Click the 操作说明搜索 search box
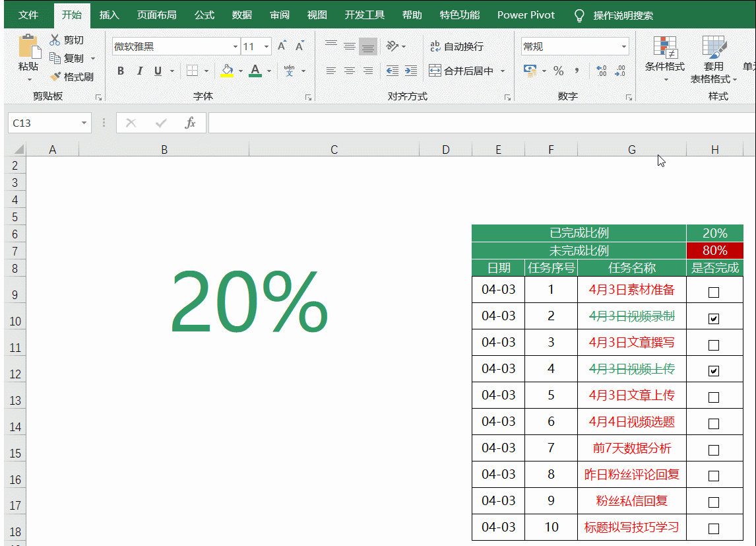This screenshot has width=756, height=546. (x=623, y=15)
